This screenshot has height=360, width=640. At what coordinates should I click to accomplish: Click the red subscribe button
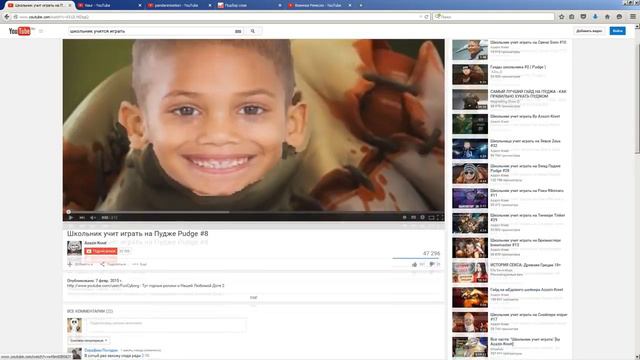[100, 251]
